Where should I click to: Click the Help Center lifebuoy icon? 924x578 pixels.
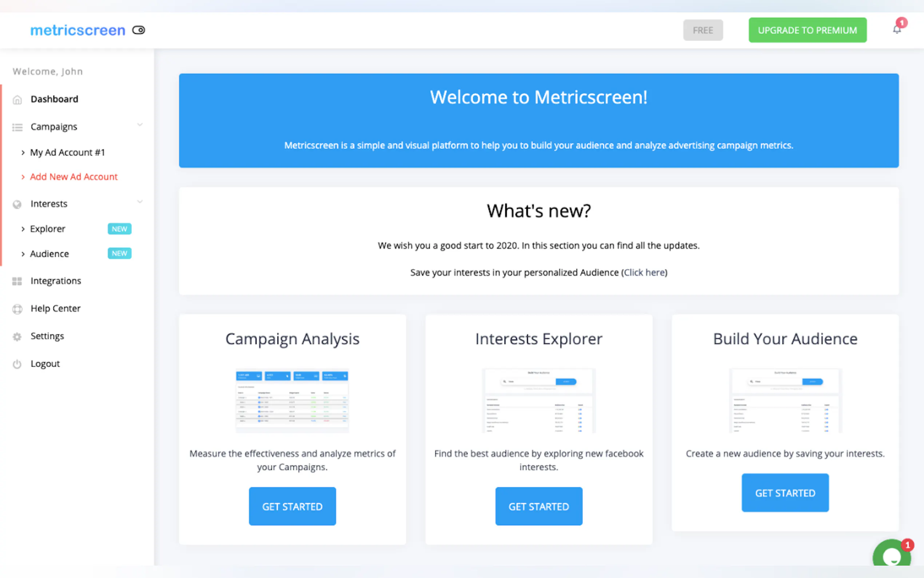coord(17,309)
